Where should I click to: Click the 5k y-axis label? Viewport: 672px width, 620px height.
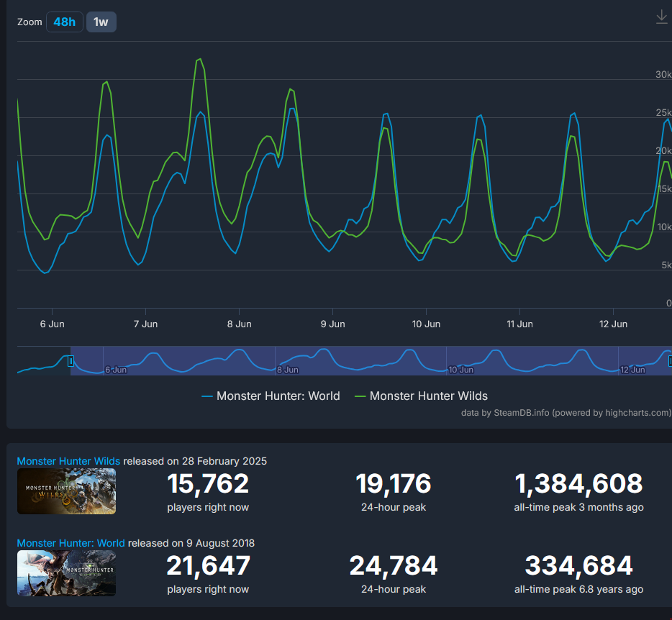[666, 265]
